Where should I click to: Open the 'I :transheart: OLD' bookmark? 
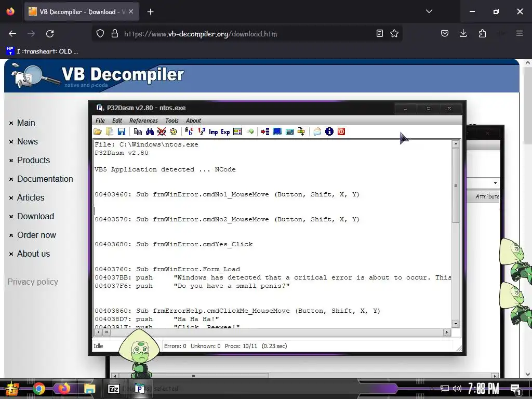coord(43,51)
